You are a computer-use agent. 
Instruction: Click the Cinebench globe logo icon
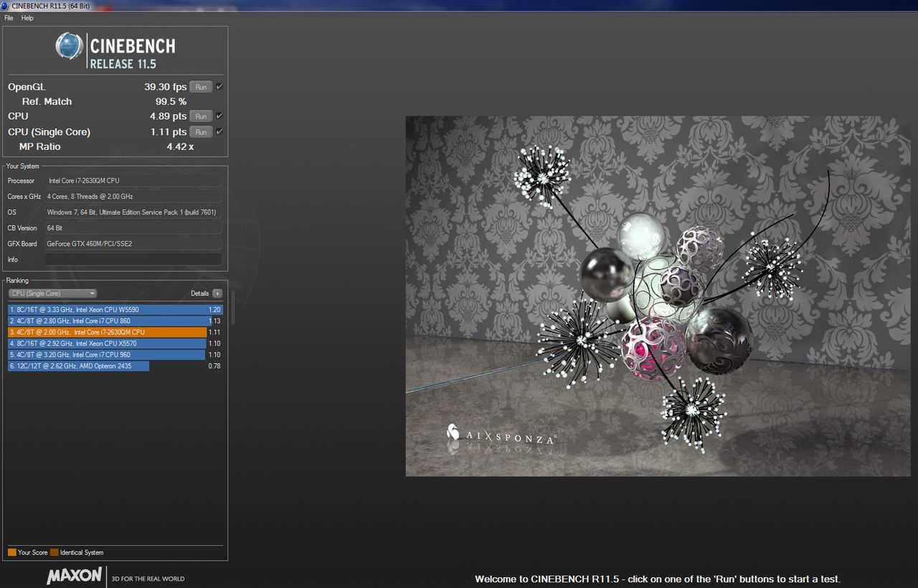69,46
